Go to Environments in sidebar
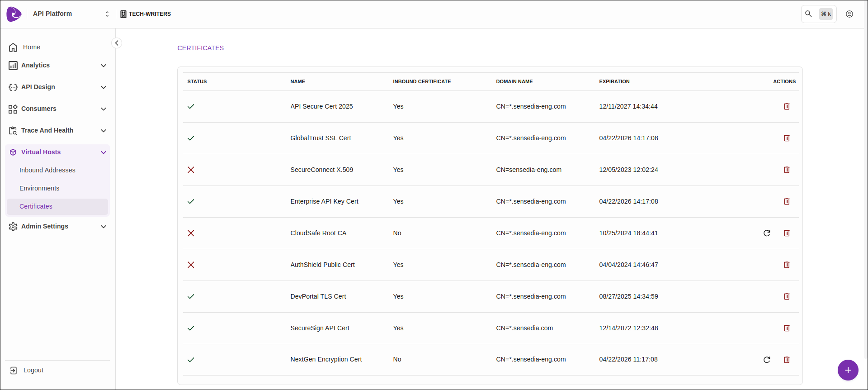This screenshot has width=868, height=390. point(39,188)
